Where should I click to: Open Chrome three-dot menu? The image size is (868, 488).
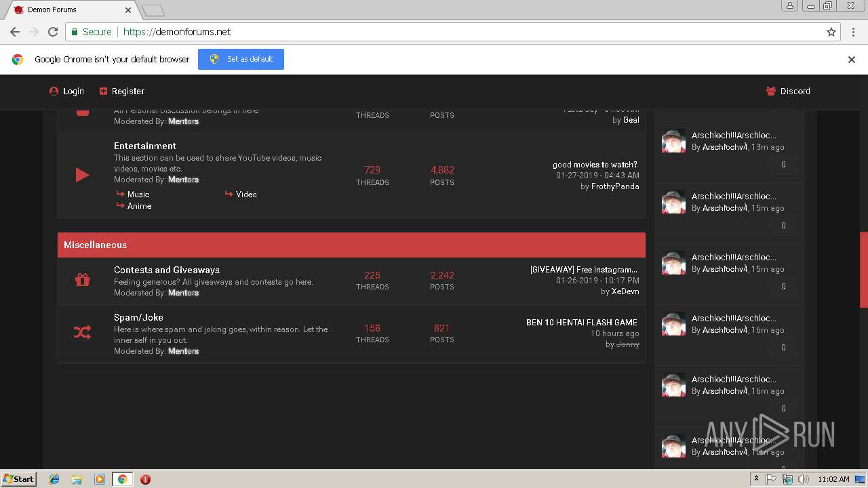pyautogui.click(x=853, y=32)
